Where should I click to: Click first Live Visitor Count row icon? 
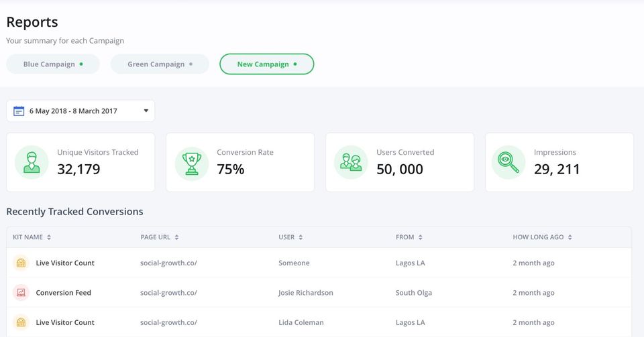21,263
